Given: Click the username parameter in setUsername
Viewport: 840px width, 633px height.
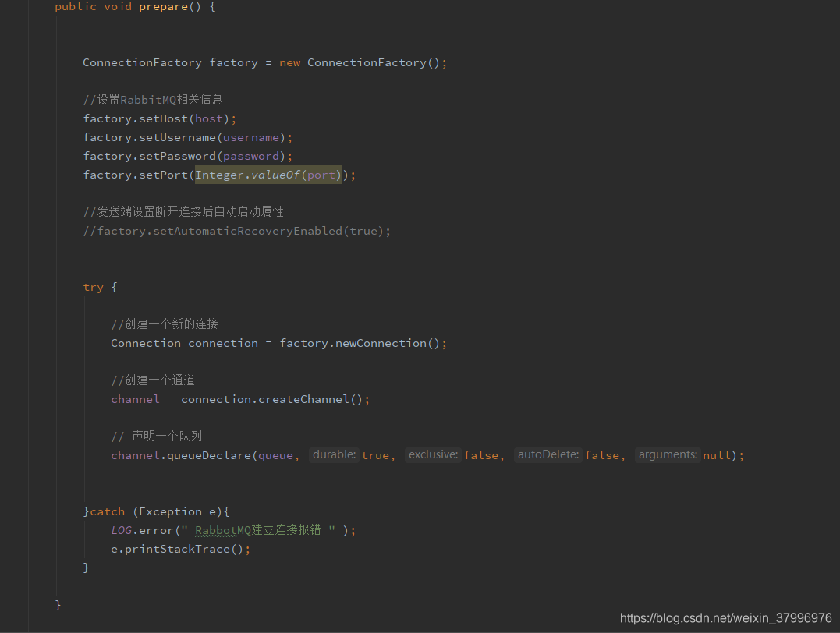Looking at the screenshot, I should [x=250, y=138].
